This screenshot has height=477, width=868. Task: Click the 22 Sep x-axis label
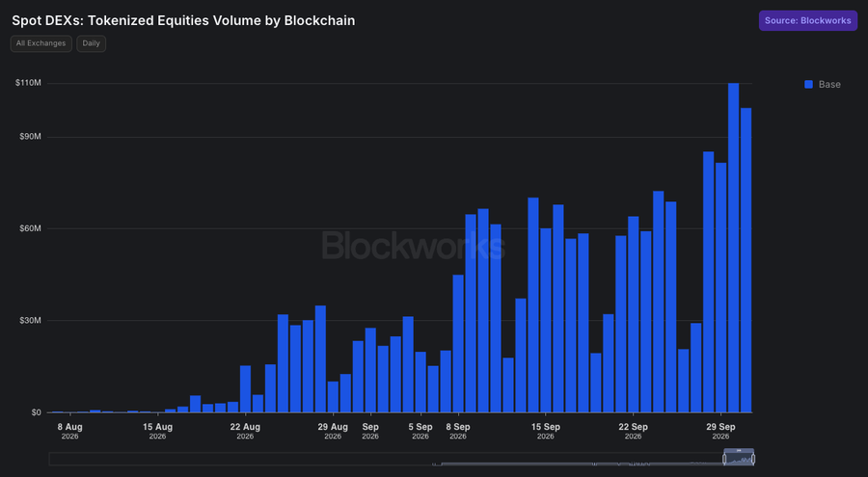[x=634, y=431]
